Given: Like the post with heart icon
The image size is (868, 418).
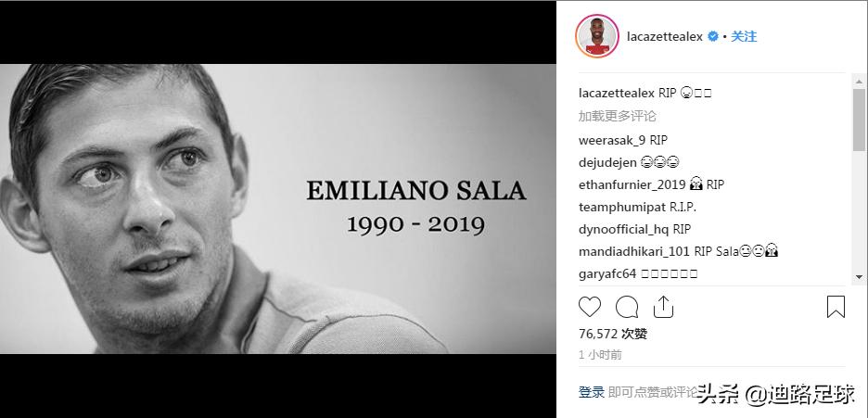Looking at the screenshot, I should [x=590, y=307].
